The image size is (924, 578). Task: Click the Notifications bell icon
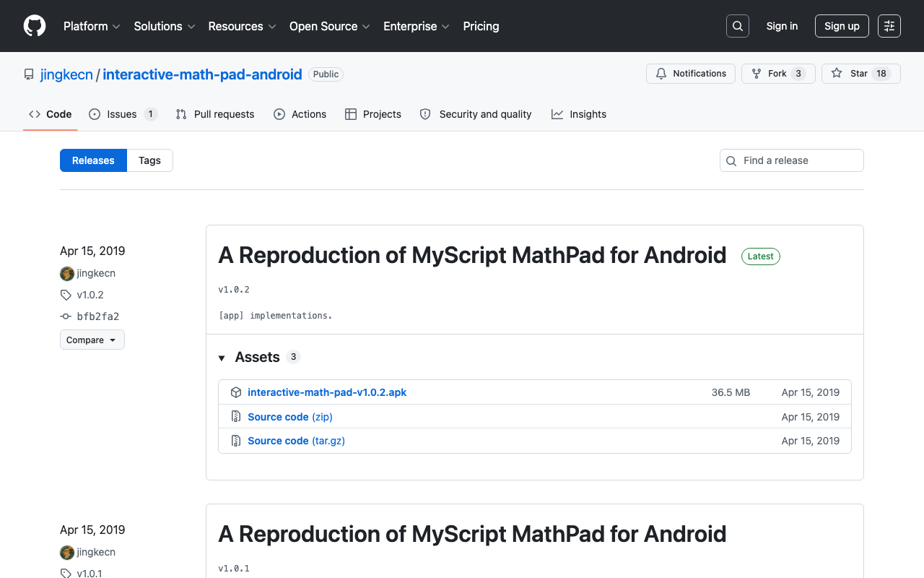point(661,74)
